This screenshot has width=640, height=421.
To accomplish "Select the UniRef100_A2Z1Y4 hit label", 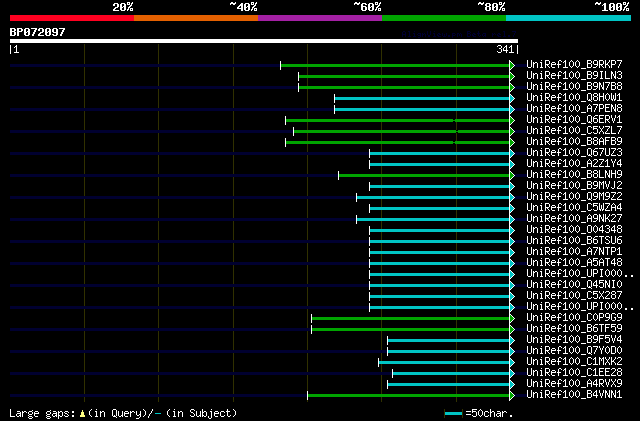I will 574,164.
